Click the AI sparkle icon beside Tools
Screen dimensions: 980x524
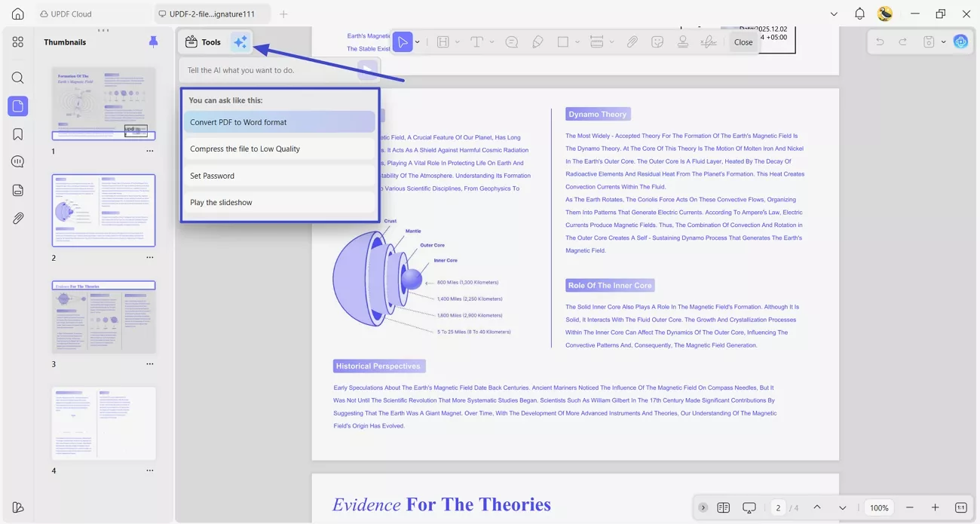(x=240, y=42)
